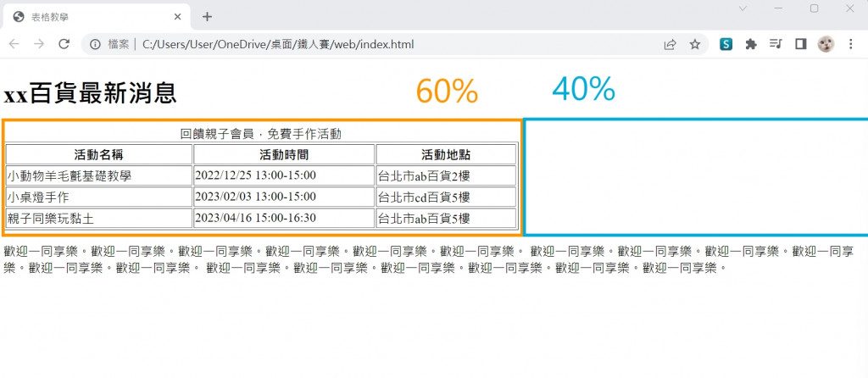868x378 pixels.
Task: Open the media control playlist icon
Action: point(776,44)
